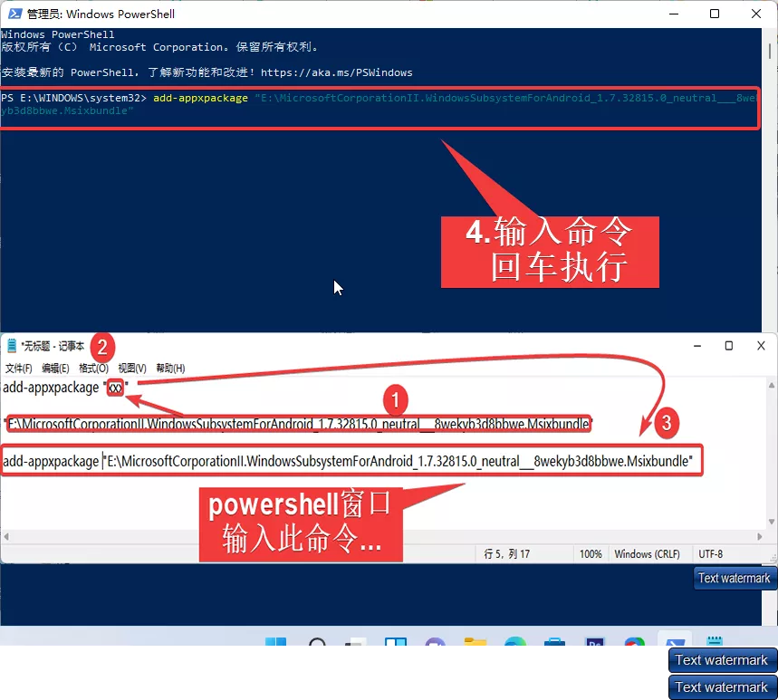This screenshot has width=778, height=700.
Task: Click the Notepad icon in the title bar
Action: pos(12,346)
